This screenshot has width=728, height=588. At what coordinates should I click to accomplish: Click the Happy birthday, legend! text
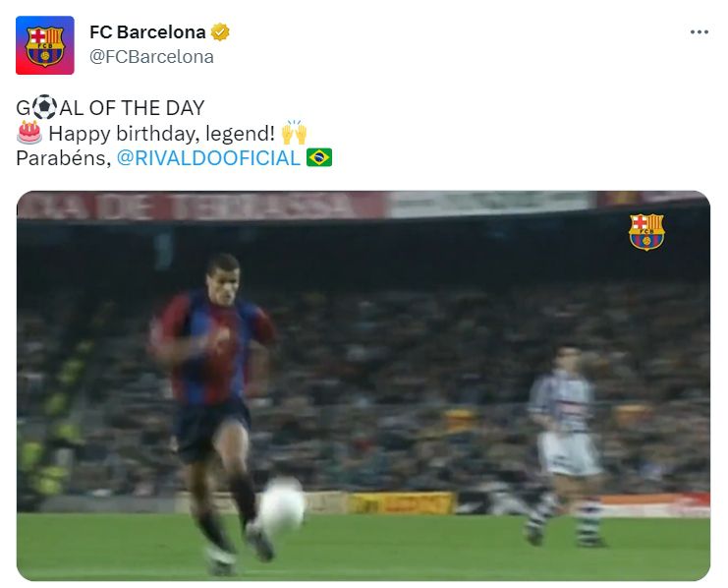(161, 134)
